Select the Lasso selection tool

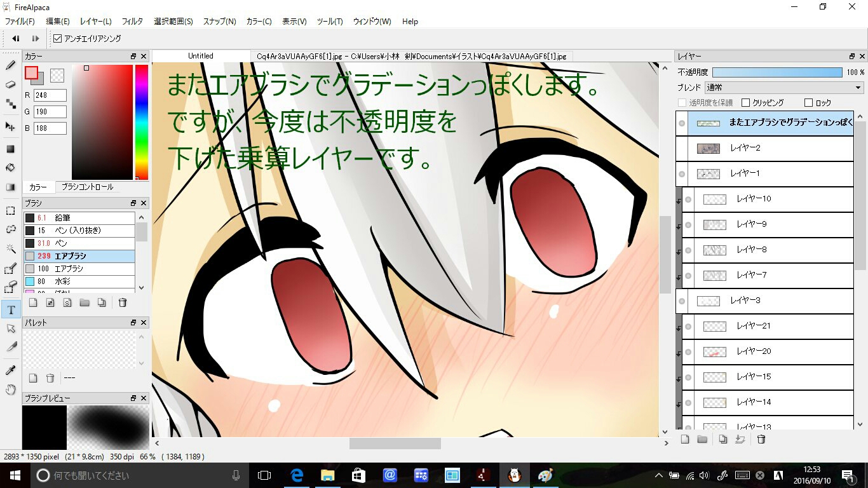(11, 229)
